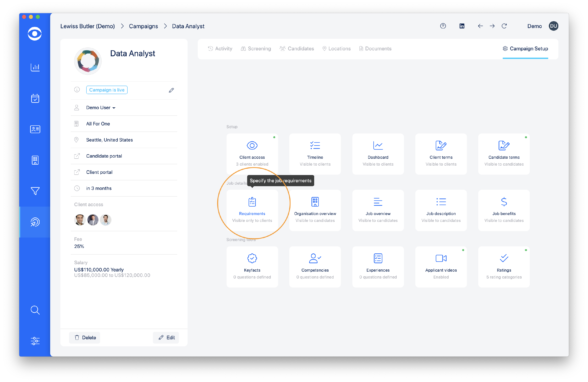This screenshot has height=382, width=588.
Task: Go to Campaigns in the breadcrumb
Action: coord(143,26)
